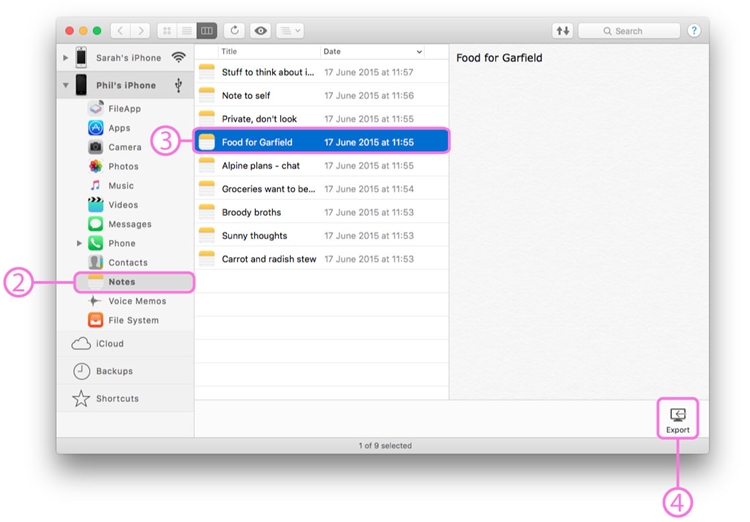This screenshot has width=750, height=522.
Task: Open the transfers arrows button
Action: point(563,31)
